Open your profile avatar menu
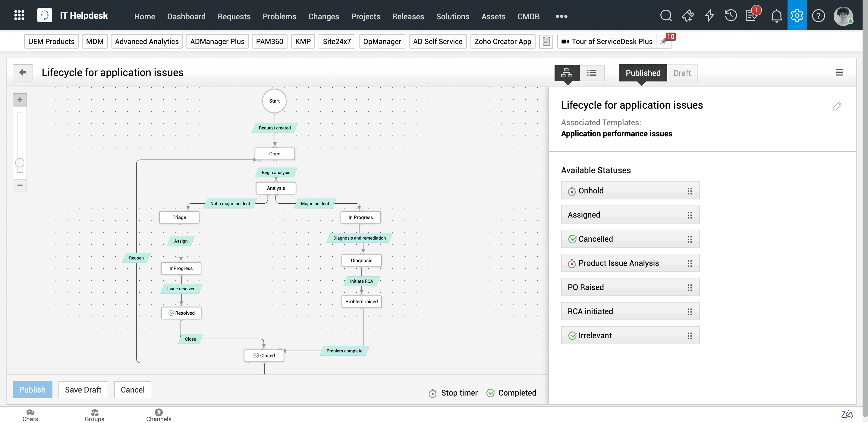 (843, 15)
